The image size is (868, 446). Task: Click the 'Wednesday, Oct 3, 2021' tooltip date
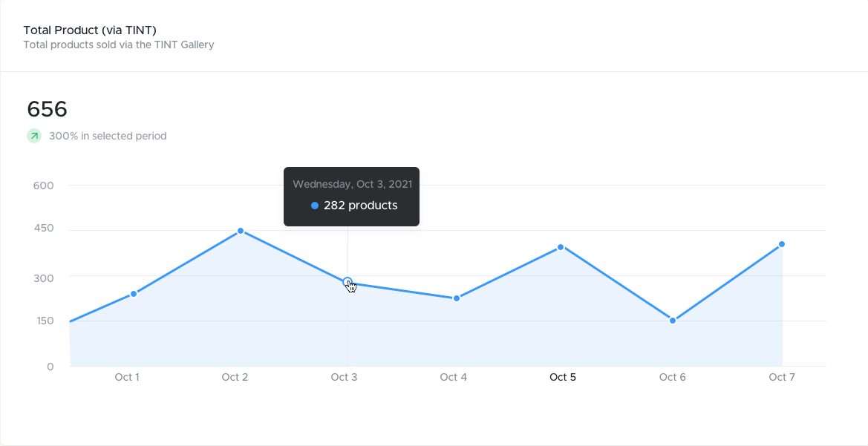(353, 184)
